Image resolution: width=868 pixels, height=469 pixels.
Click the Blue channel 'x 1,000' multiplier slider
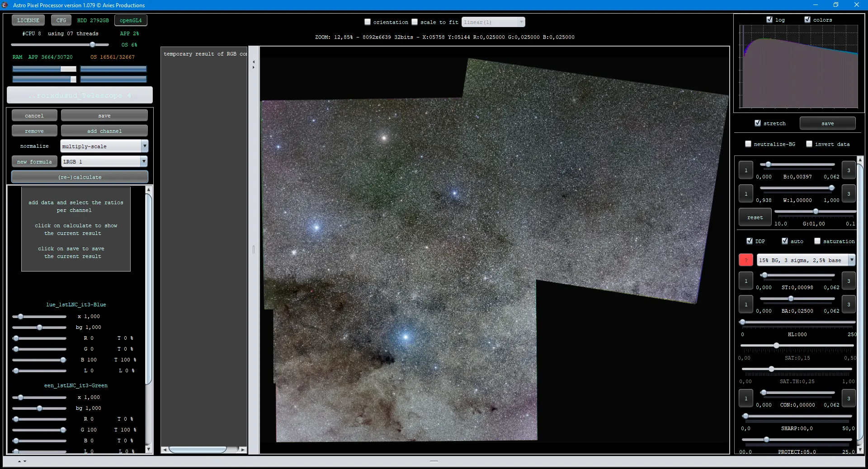pos(39,316)
